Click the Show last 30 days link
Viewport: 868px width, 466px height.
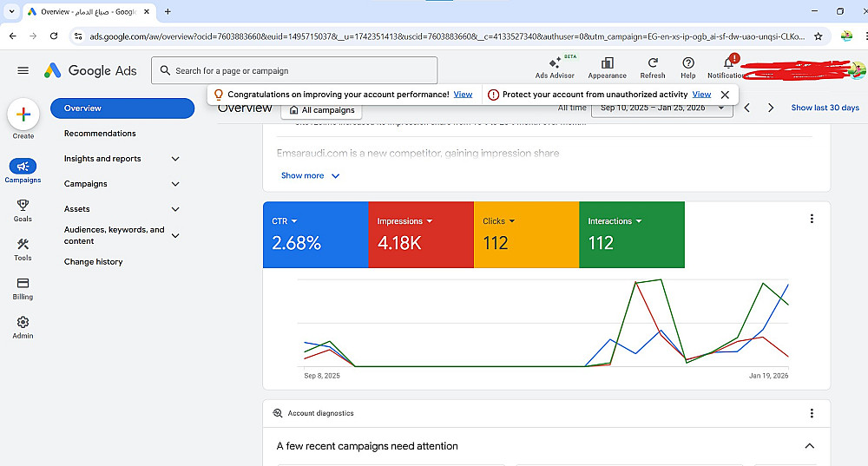[x=825, y=108]
